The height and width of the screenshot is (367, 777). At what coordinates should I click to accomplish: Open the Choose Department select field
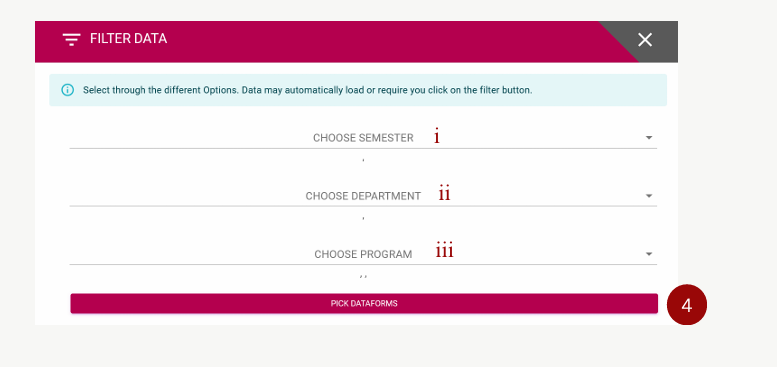click(363, 196)
